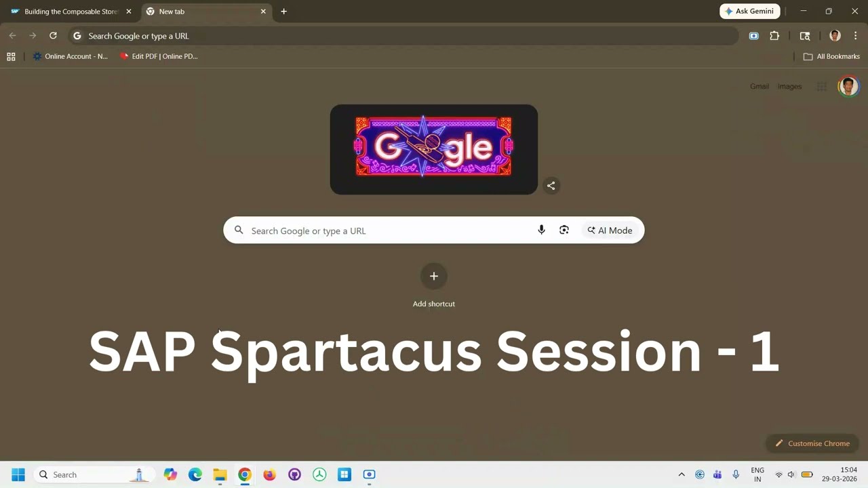Open Edit PDF bookmark
The width and height of the screenshot is (868, 488).
(159, 56)
